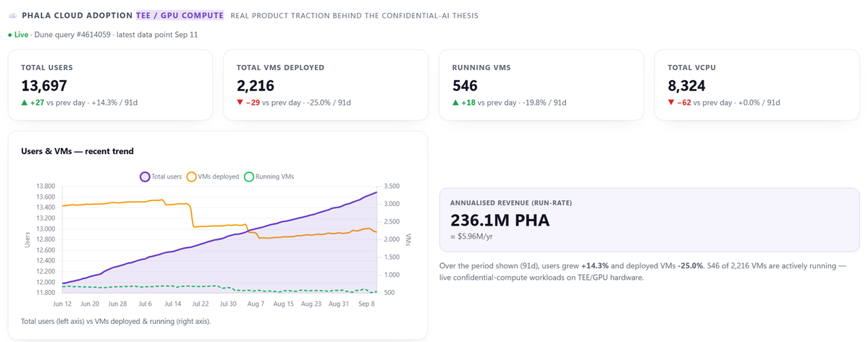The height and width of the screenshot is (342, 868).
Task: Select the Running VMs value 546
Action: point(465,85)
